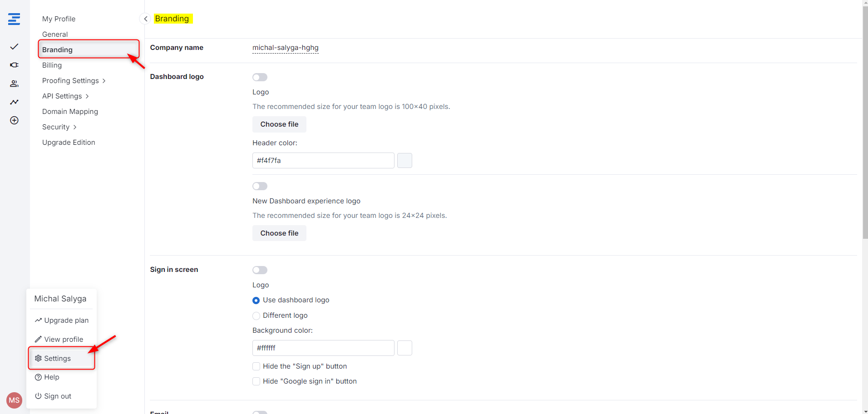The image size is (868, 414).
Task: Click Choose file under Logo
Action: click(x=279, y=124)
